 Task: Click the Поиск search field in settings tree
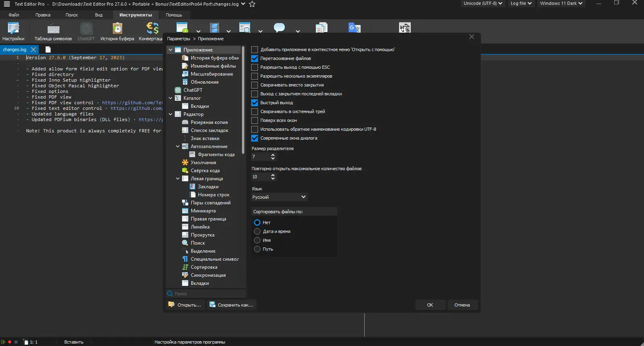click(x=206, y=294)
